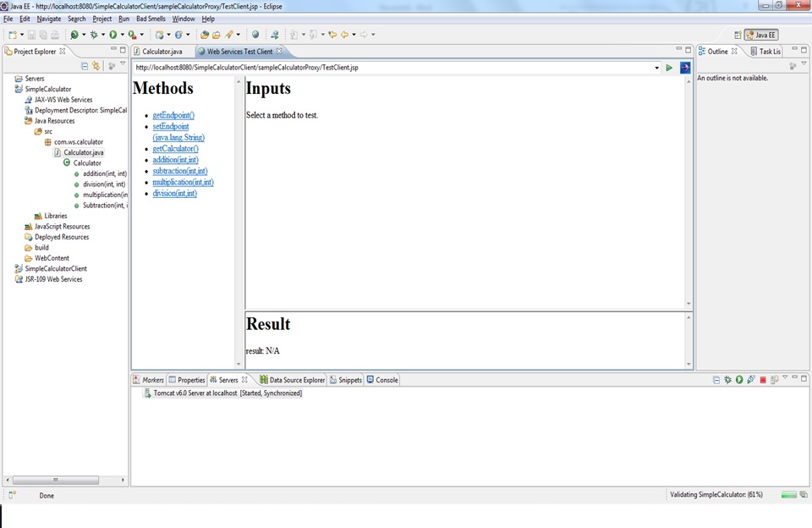This screenshot has width=812, height=528.
Task: Open dropdown arrow next to Debug icon
Action: pos(103,35)
